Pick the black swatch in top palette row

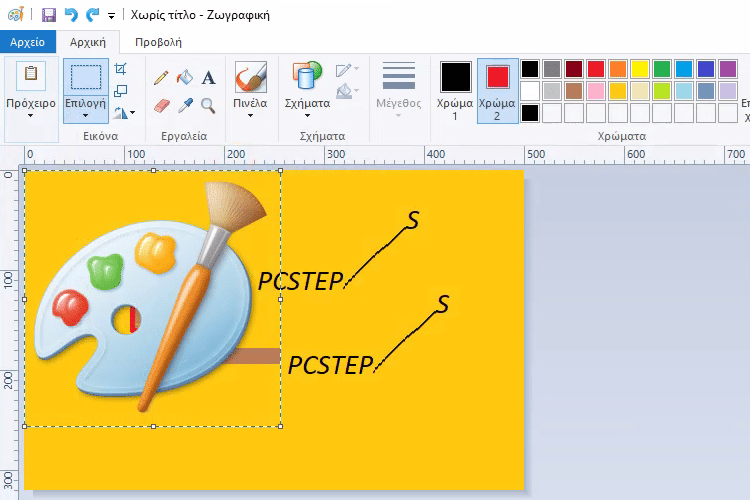tap(530, 69)
